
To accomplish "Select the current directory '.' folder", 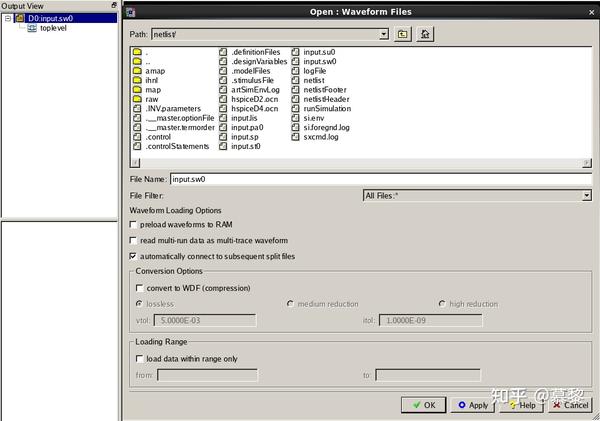I will click(x=147, y=52).
